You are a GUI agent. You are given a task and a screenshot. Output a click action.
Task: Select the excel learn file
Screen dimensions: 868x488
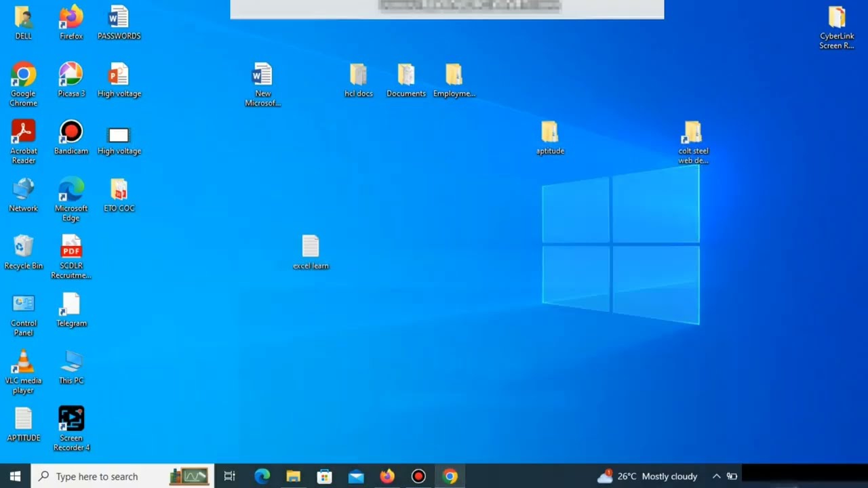tap(311, 252)
